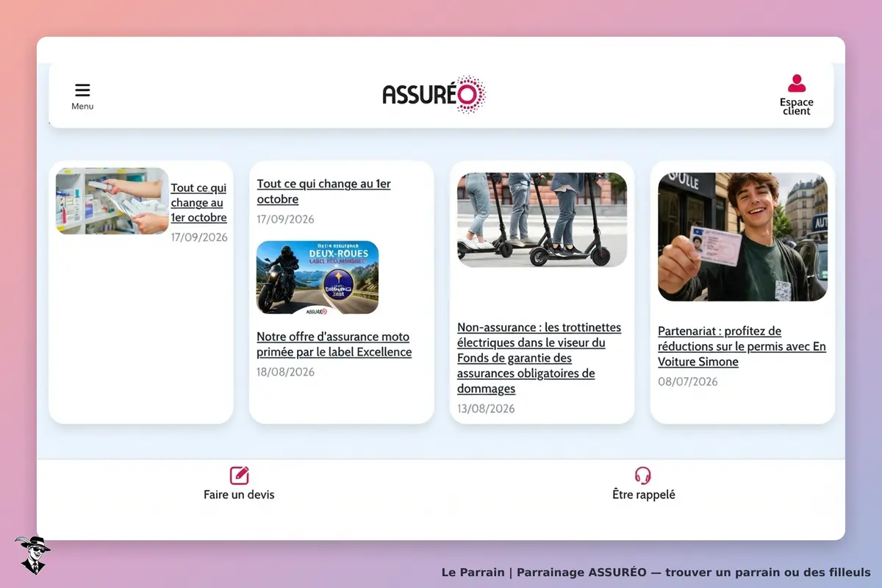
Task: Click the 'Espace client' label
Action: click(x=797, y=107)
